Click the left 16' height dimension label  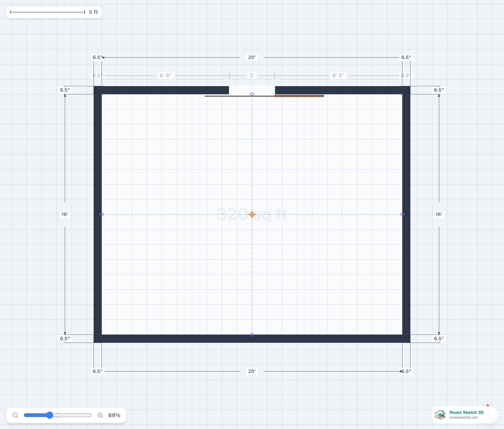click(x=65, y=214)
